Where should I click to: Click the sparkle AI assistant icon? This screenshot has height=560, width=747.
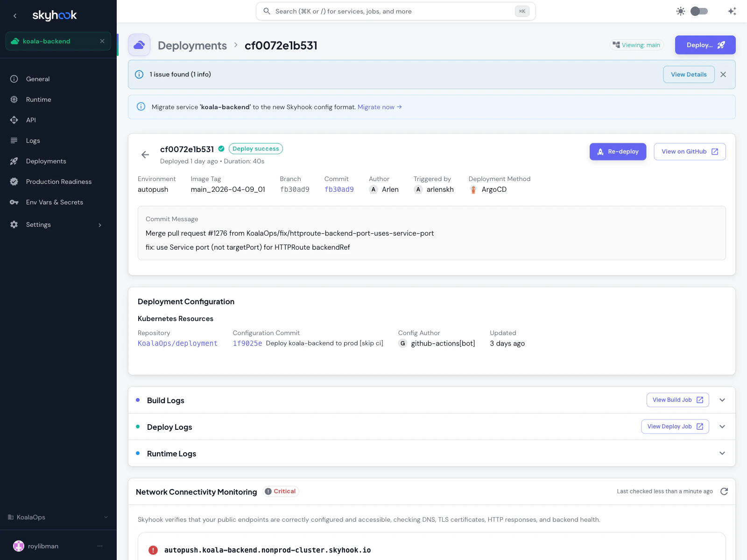(731, 11)
